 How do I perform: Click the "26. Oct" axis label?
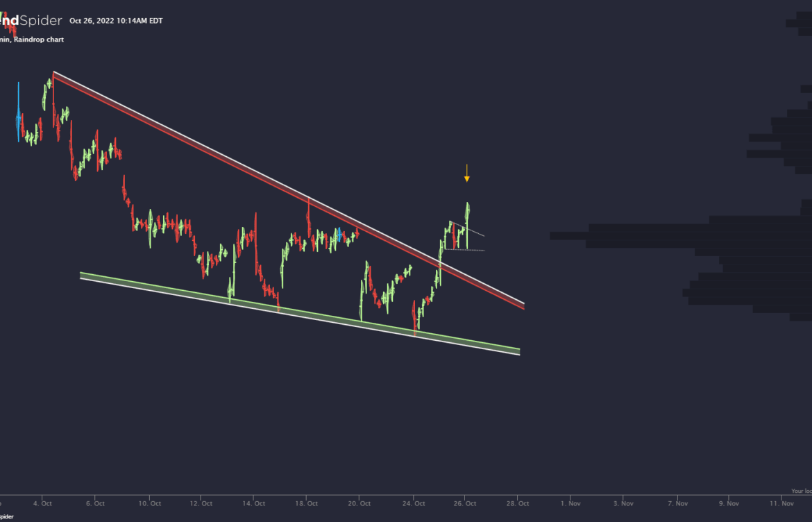click(466, 503)
